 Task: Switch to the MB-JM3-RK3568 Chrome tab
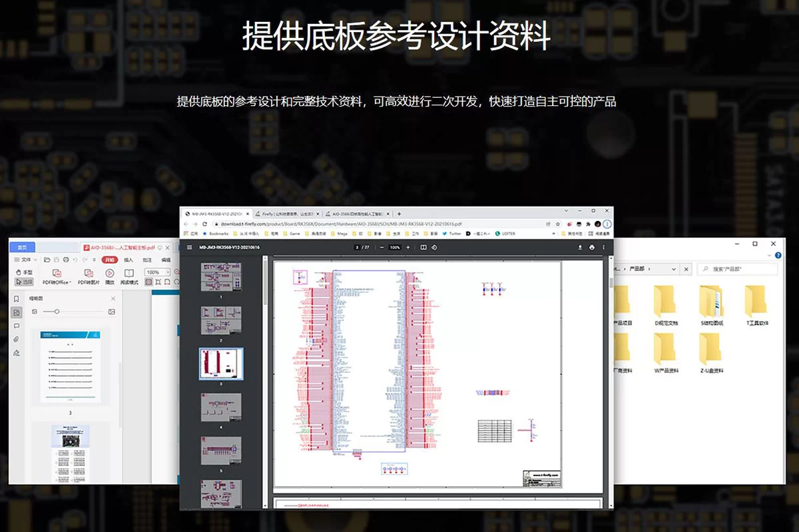(218, 214)
